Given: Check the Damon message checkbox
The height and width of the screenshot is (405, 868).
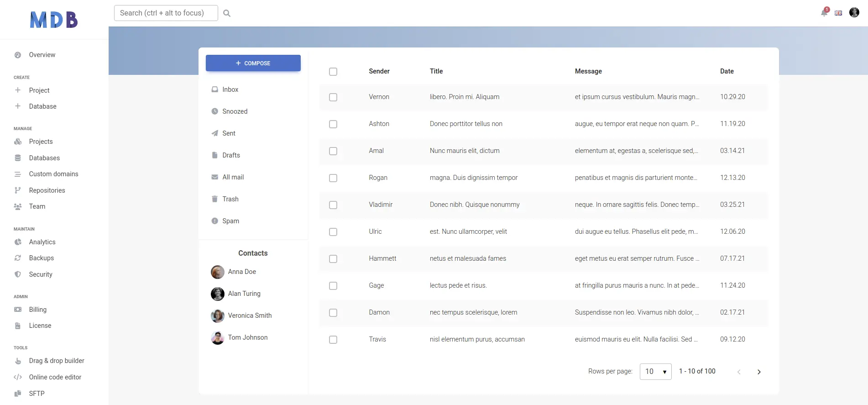Looking at the screenshot, I should click(x=333, y=313).
